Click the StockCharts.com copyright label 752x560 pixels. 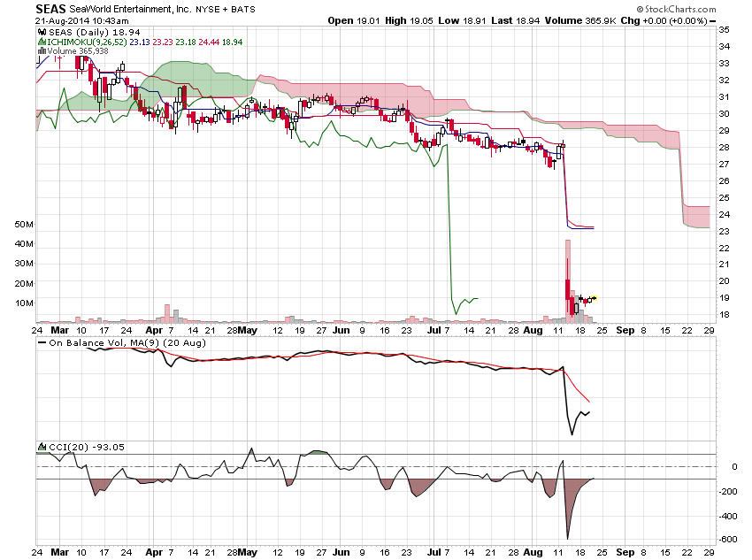676,9
